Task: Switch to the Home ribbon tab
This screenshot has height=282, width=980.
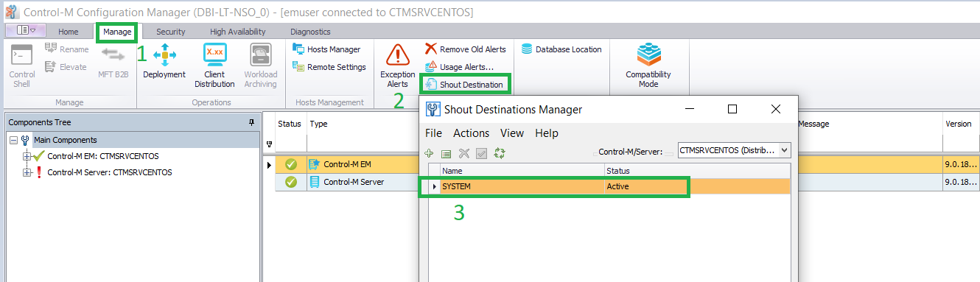Action: [x=69, y=32]
